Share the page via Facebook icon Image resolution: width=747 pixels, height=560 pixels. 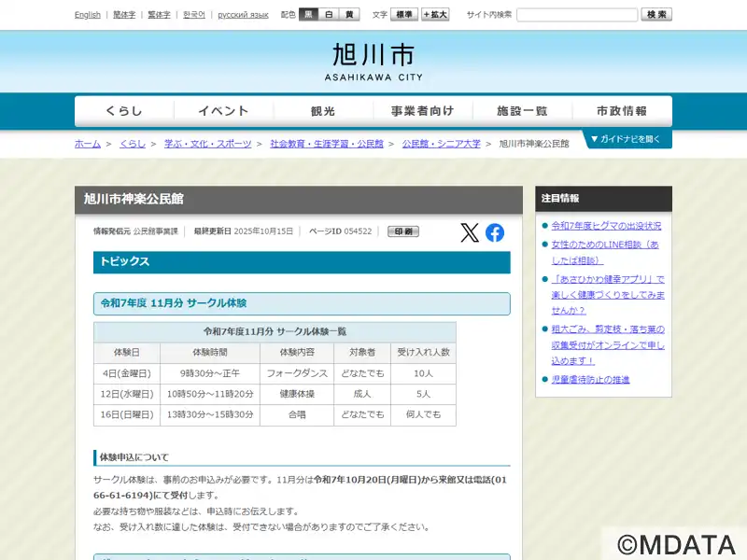(495, 232)
